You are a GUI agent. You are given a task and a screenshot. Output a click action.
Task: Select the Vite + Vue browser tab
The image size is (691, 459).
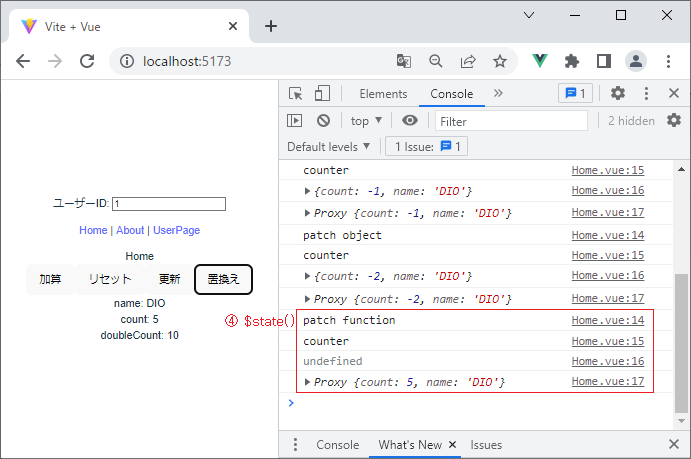point(128,26)
